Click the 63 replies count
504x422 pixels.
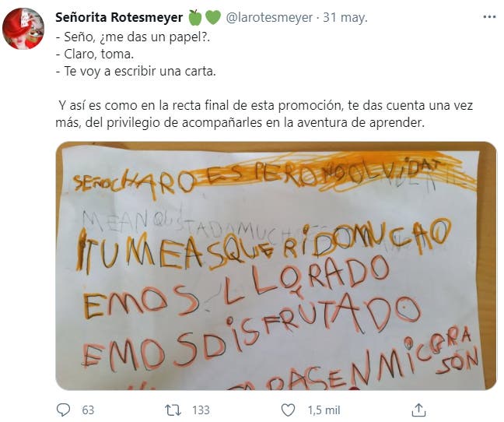point(88,410)
